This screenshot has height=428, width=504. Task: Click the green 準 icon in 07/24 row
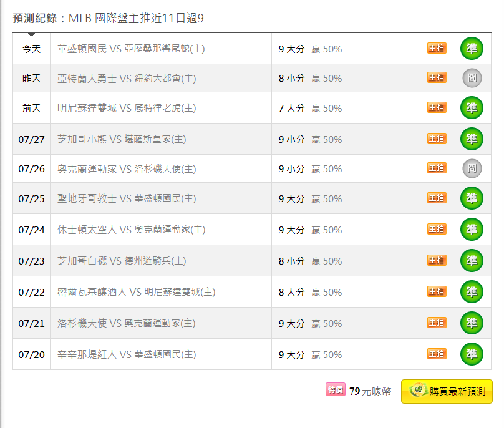pyautogui.click(x=472, y=229)
